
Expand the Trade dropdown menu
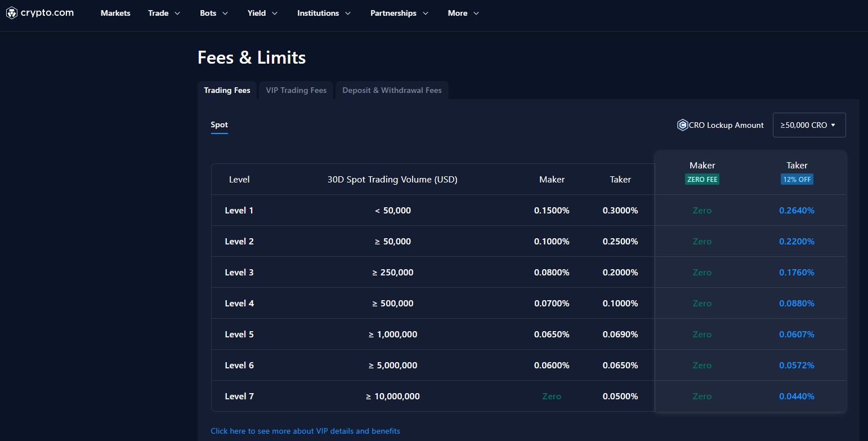164,13
